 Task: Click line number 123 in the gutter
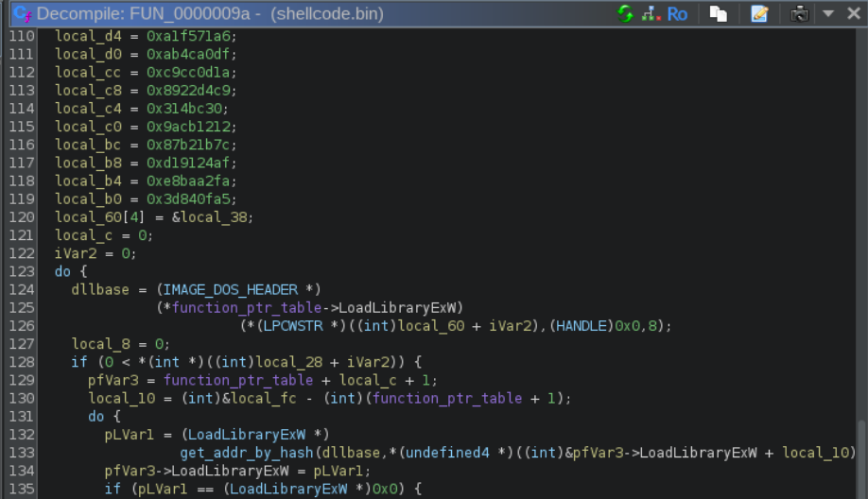pos(19,271)
